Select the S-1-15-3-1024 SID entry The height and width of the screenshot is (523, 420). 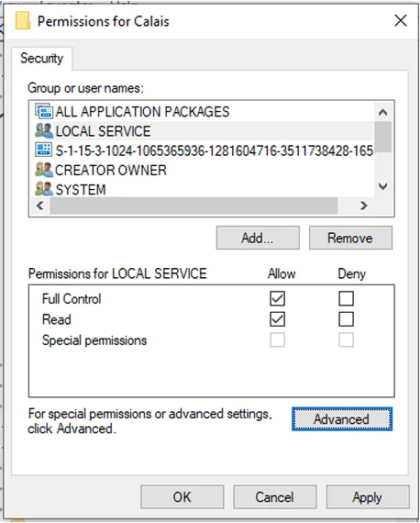tap(204, 150)
